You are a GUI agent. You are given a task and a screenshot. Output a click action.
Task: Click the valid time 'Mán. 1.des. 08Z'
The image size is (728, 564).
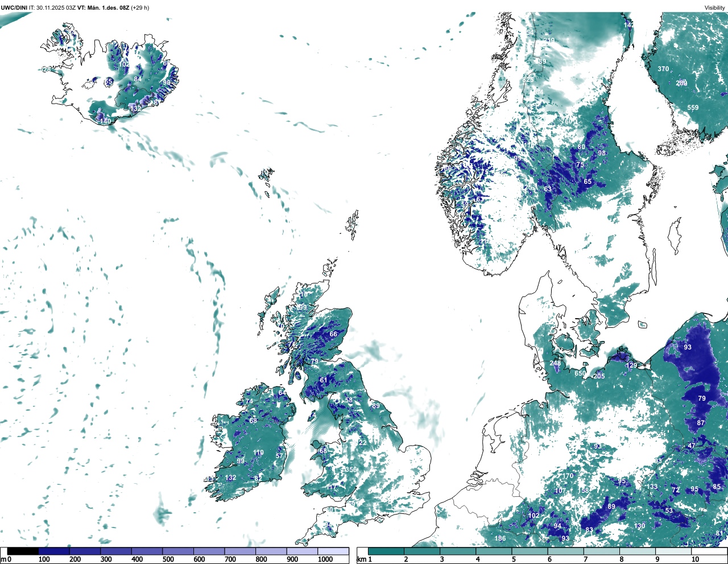click(x=108, y=8)
